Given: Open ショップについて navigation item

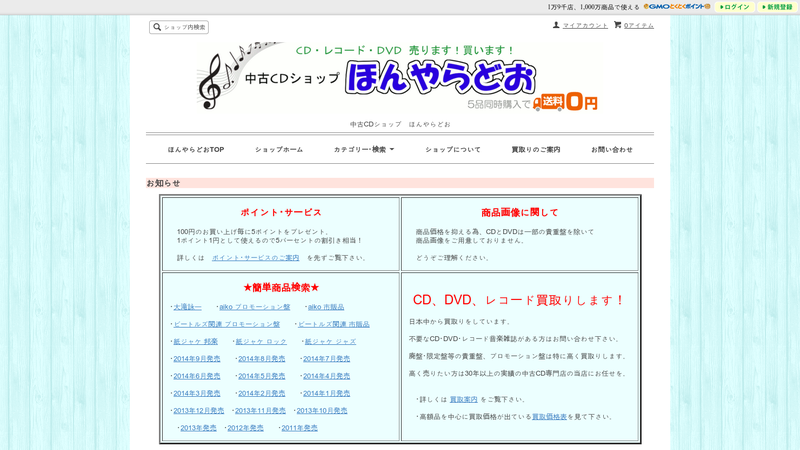Looking at the screenshot, I should click(453, 149).
